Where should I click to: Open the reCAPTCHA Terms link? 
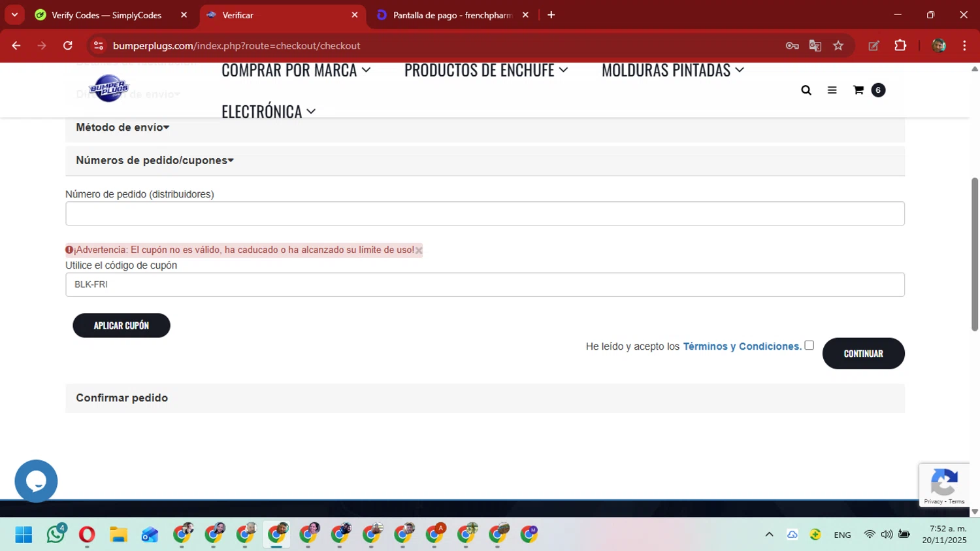click(956, 501)
